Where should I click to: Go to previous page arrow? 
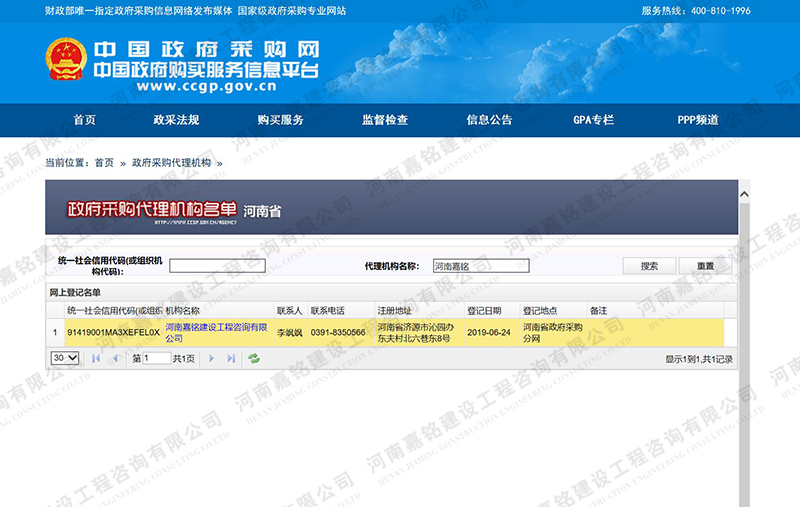tap(115, 359)
